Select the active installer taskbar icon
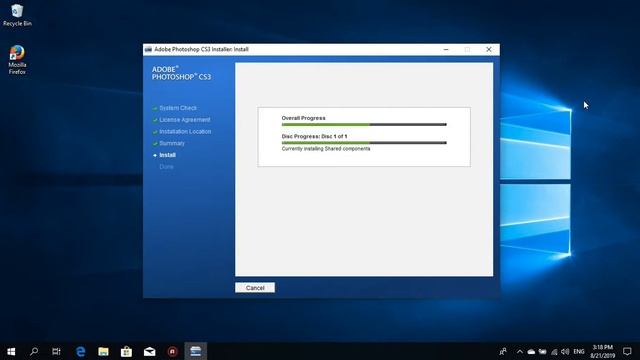The image size is (640, 360). (x=196, y=351)
